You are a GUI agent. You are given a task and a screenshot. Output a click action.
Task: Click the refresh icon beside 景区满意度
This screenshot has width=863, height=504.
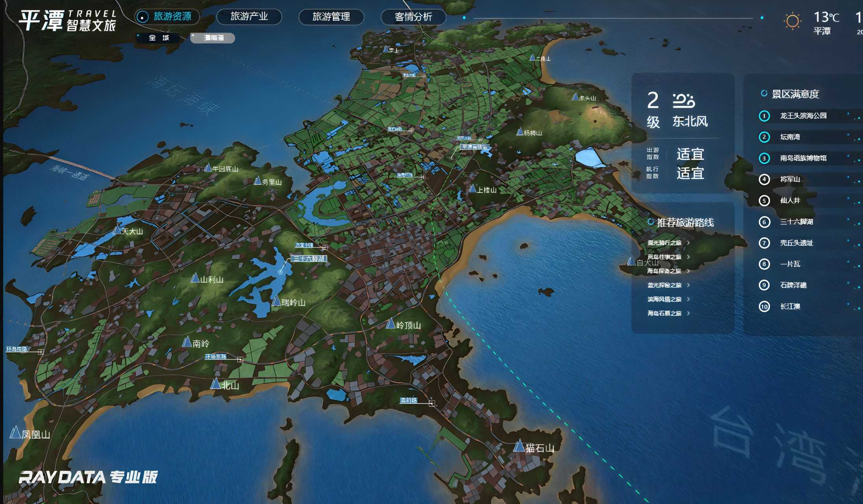[764, 94]
